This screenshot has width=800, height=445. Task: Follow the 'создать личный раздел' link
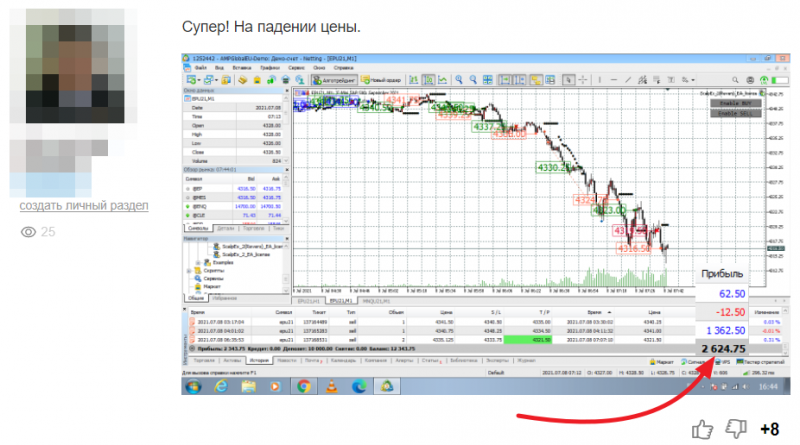pos(84,206)
